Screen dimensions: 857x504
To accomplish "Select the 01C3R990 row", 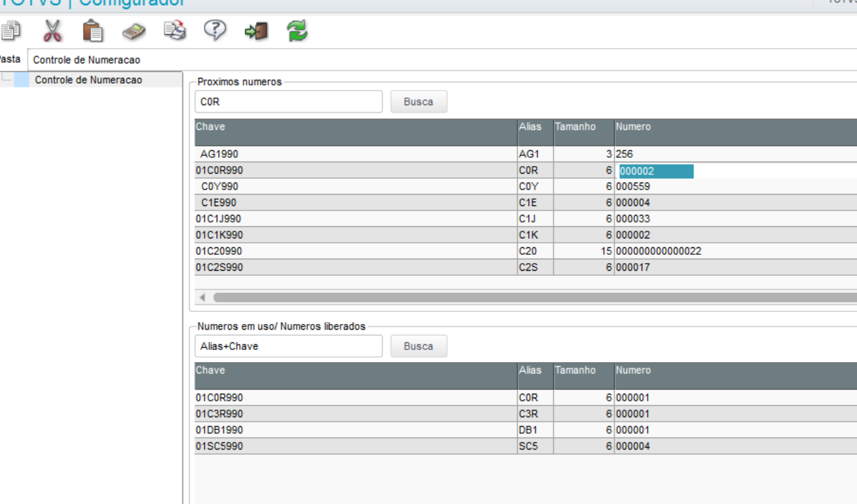I will [x=525, y=414].
